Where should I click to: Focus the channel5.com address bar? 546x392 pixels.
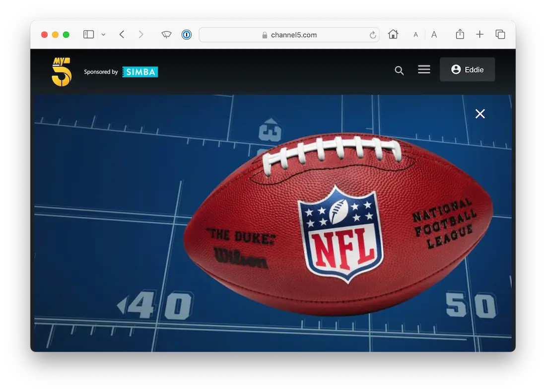(x=289, y=35)
